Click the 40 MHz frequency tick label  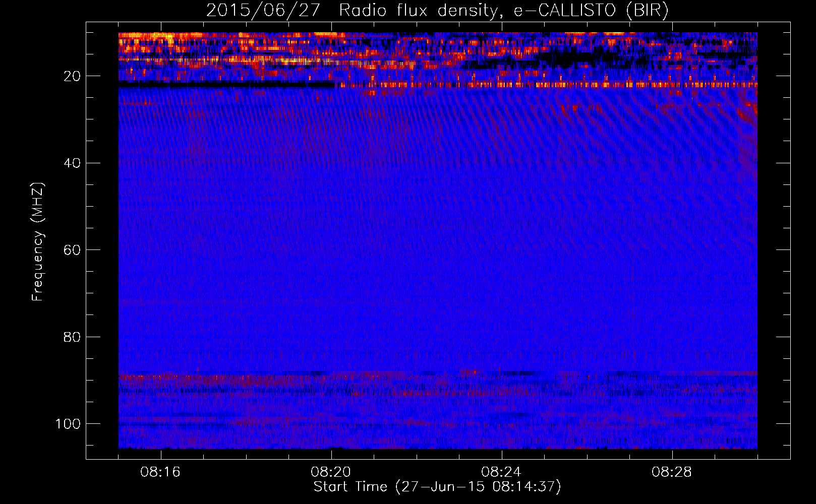[x=73, y=163]
